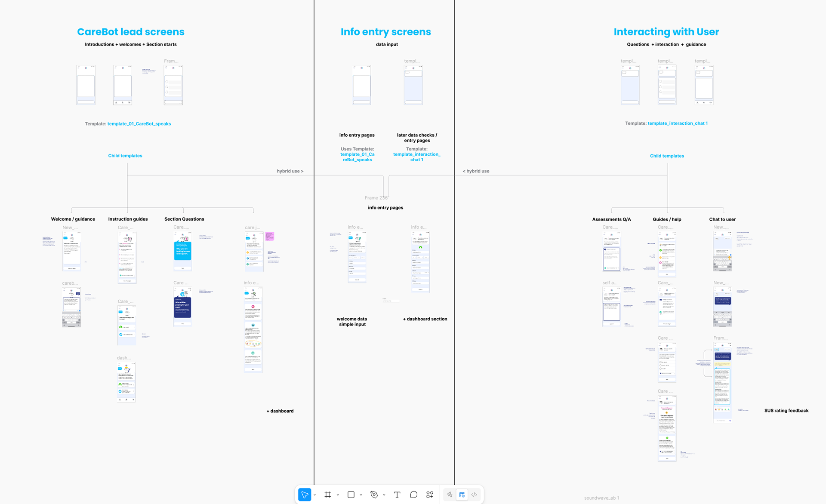Expand the Move tools dropdown arrow
Image resolution: width=826 pixels, height=504 pixels.
(x=315, y=495)
